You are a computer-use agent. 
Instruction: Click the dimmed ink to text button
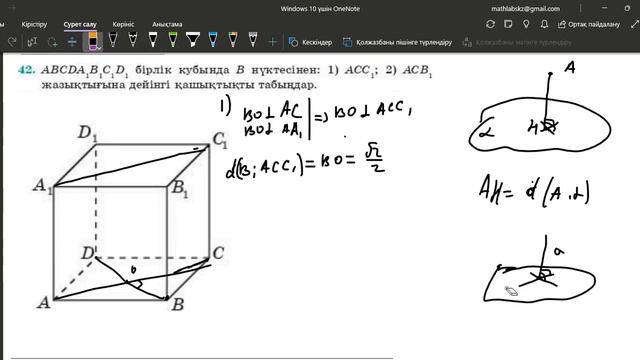click(517, 42)
